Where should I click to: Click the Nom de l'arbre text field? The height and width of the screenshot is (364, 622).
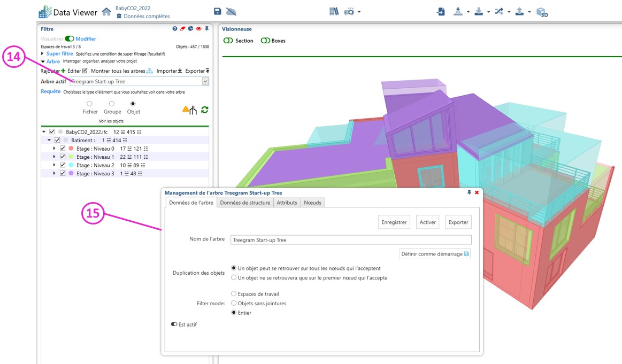point(351,240)
